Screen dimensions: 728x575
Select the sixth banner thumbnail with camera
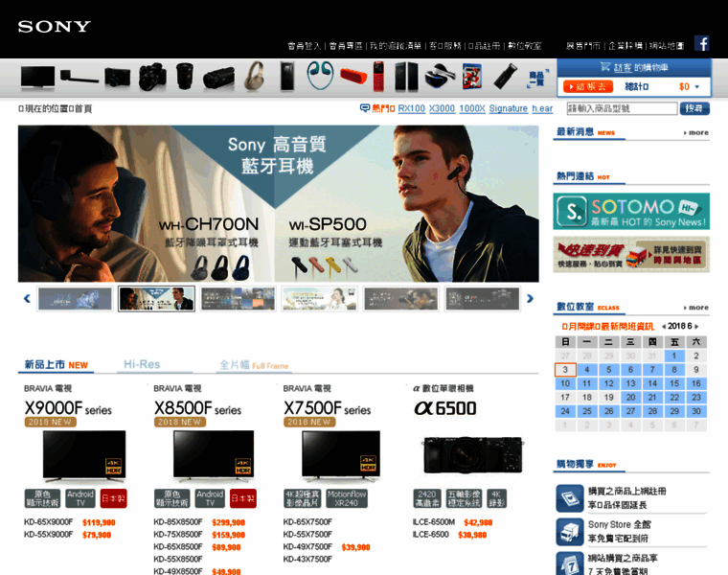tap(483, 299)
